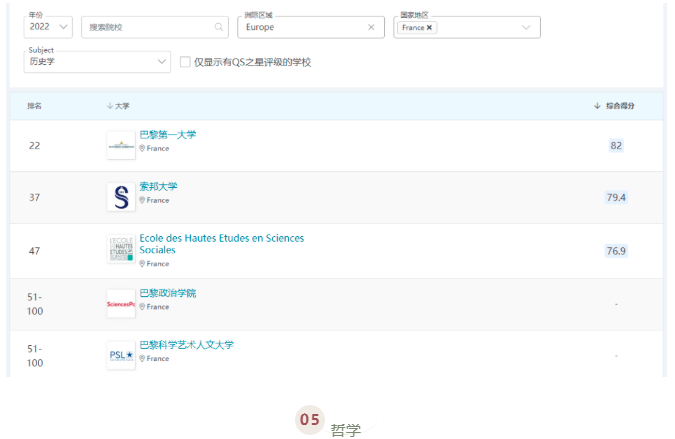
Task: Check the QS stars rating only checkbox
Action: tap(185, 62)
